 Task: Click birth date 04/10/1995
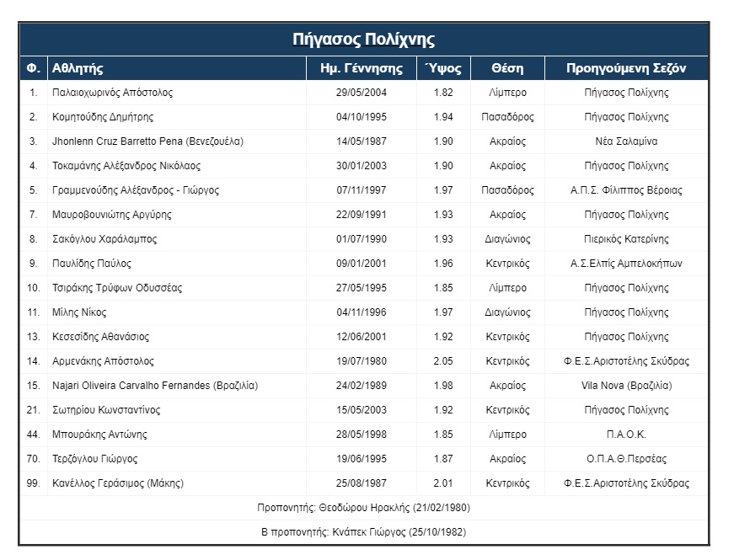361,117
